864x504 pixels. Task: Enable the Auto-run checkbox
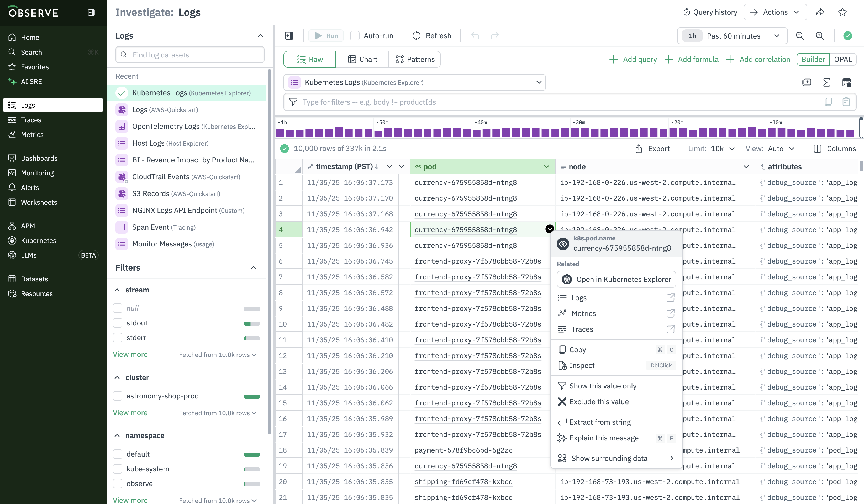[355, 36]
